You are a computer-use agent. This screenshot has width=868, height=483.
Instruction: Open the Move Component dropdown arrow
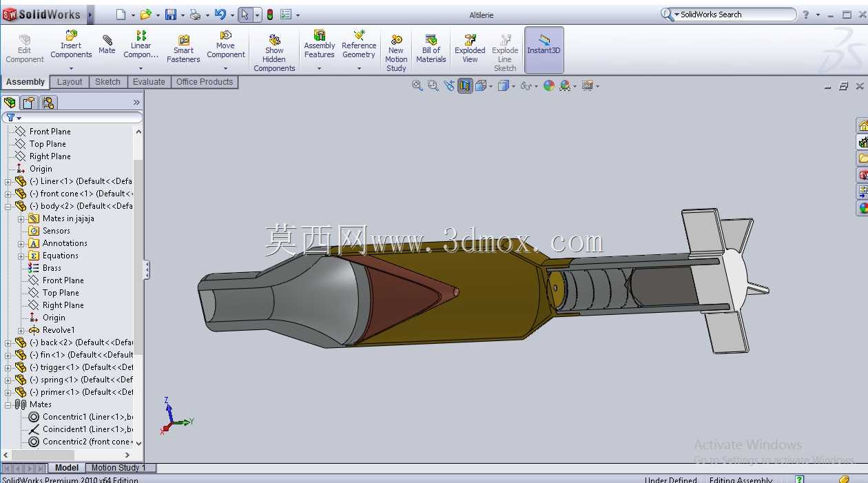226,68
